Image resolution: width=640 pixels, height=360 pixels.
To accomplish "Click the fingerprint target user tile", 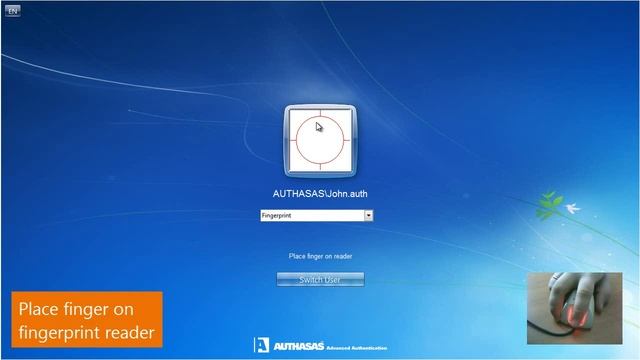I will click(320, 140).
